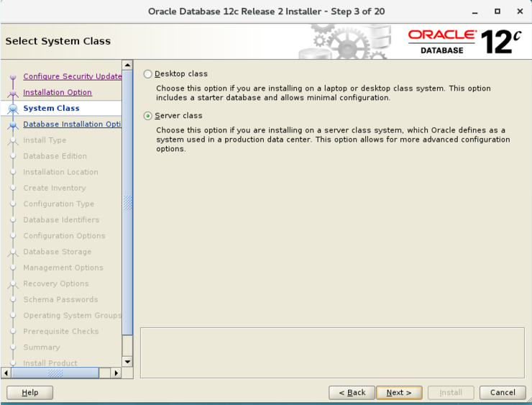
Task: Open Configure Security Updates step link
Action: click(73, 76)
